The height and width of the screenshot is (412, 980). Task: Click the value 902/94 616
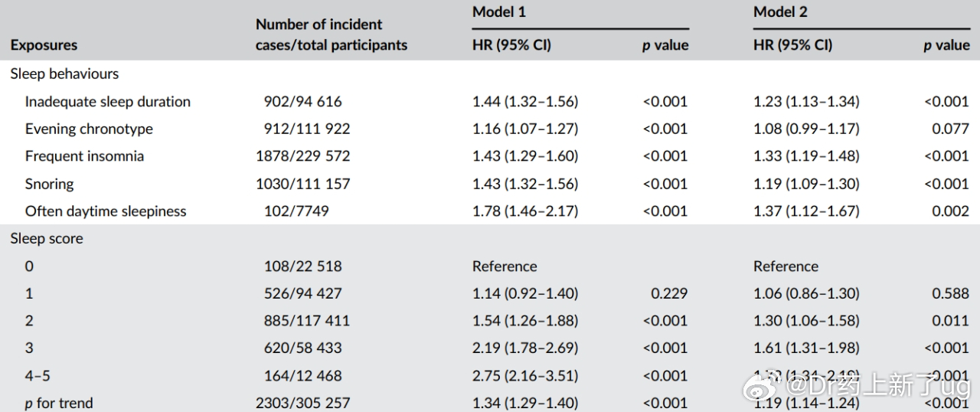click(x=302, y=101)
